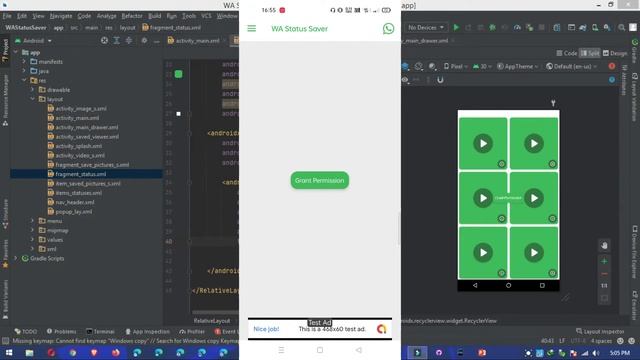Screen dimensions: 640x360
Task: Click the Nice job! link in test ad
Action: coord(266,329)
